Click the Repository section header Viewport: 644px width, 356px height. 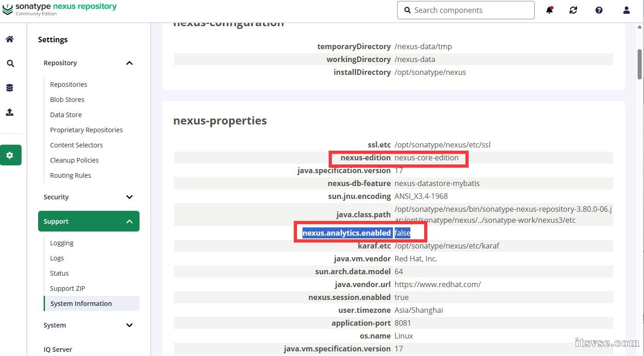pos(89,63)
